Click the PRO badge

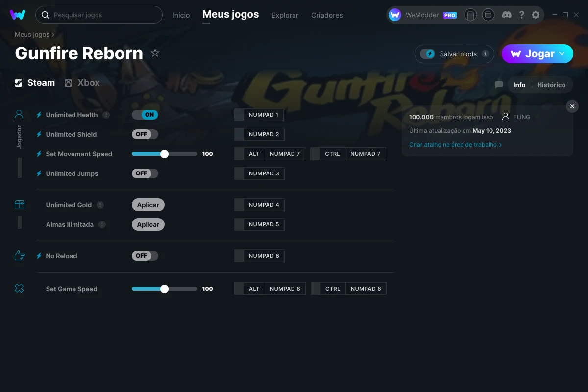(450, 15)
